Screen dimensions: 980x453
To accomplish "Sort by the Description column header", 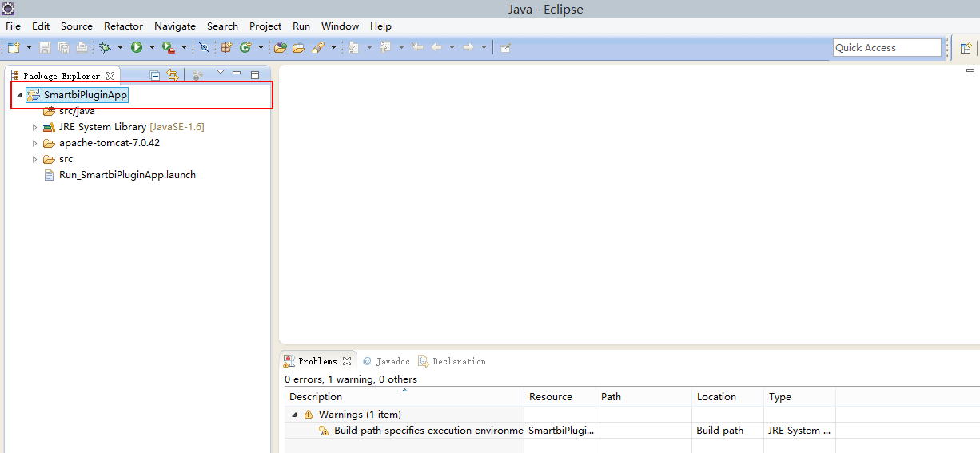I will point(404,396).
